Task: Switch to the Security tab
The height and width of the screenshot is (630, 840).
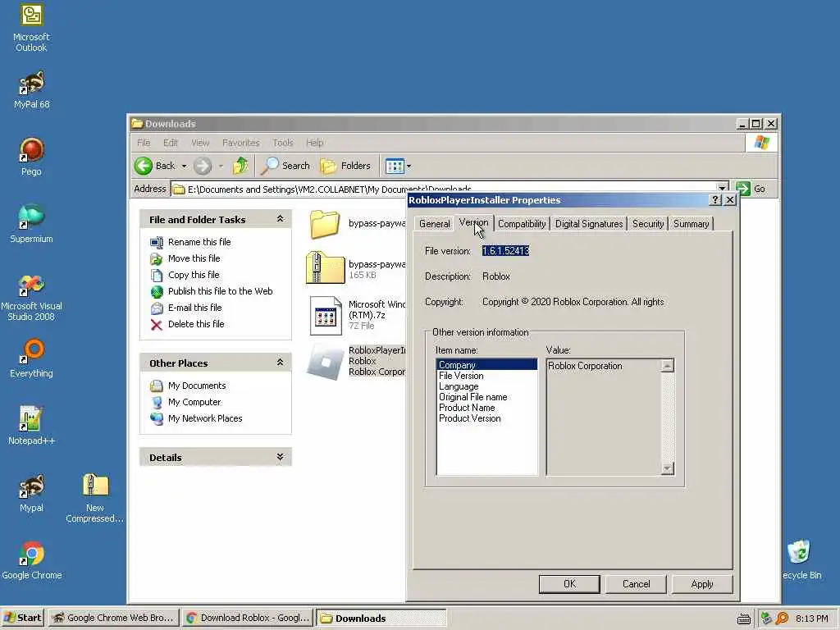Action: (648, 224)
